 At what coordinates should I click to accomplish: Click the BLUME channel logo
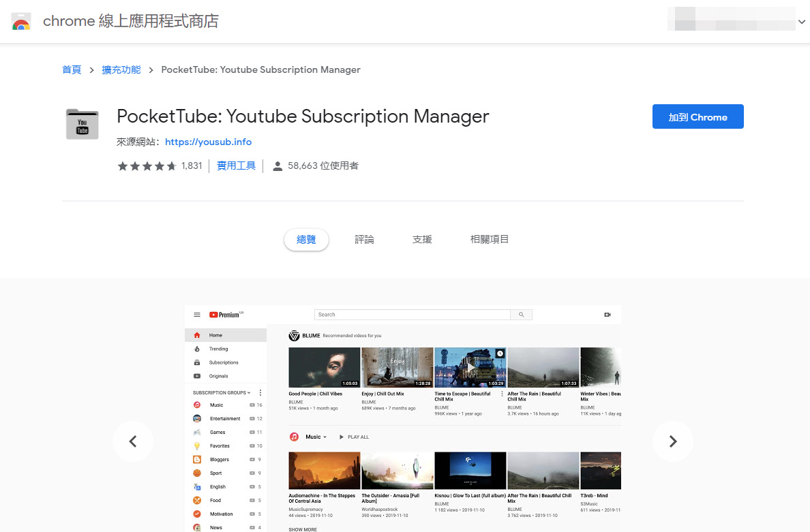pyautogui.click(x=294, y=336)
